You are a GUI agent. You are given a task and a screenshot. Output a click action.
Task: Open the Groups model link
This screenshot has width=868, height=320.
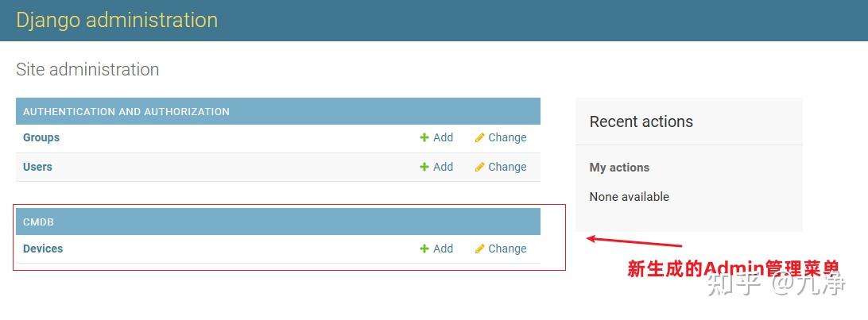41,137
